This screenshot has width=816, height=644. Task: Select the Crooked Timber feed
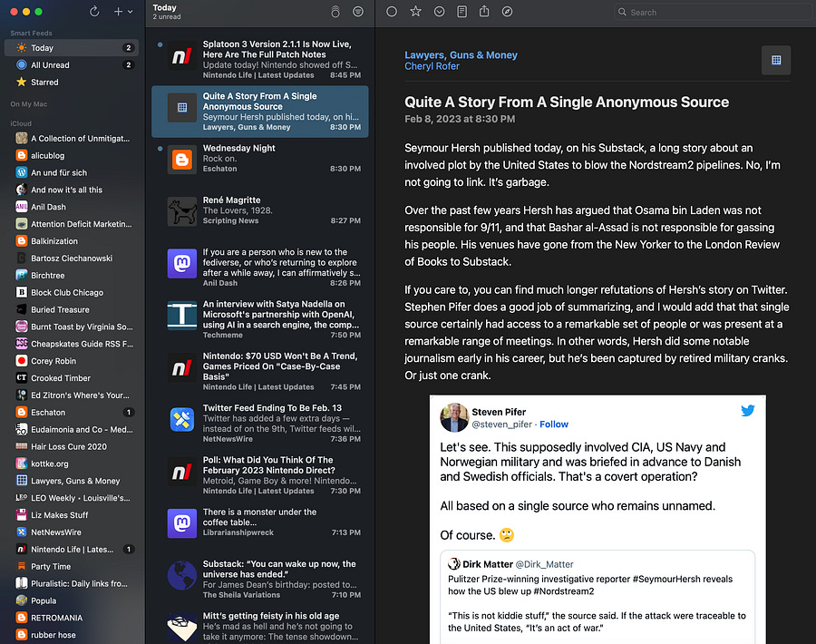(x=72, y=378)
